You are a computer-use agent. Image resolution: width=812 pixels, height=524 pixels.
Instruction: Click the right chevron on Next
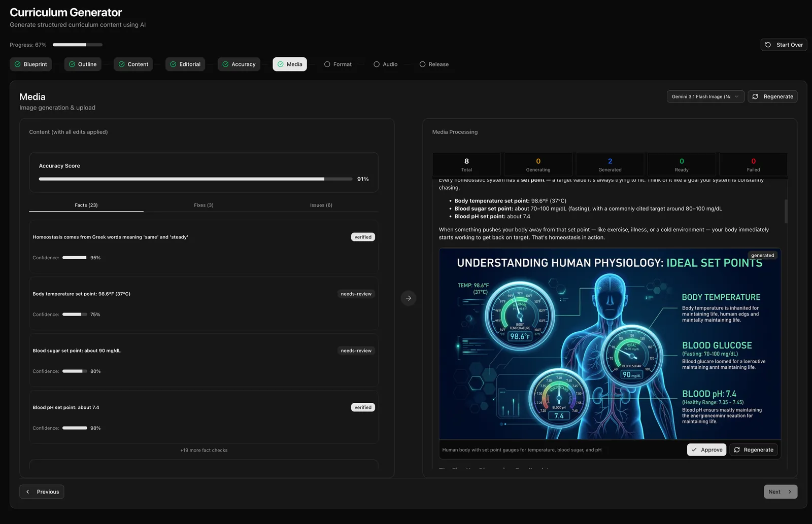pyautogui.click(x=790, y=492)
